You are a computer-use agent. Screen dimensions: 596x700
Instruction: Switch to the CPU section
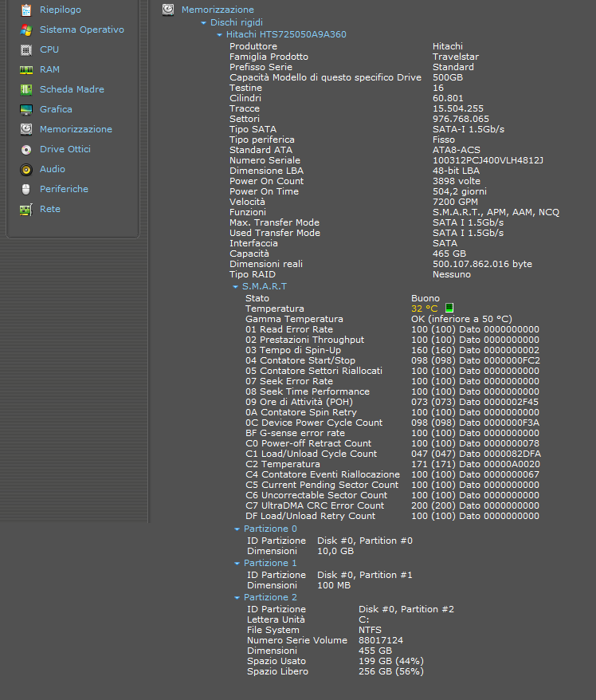[49, 49]
